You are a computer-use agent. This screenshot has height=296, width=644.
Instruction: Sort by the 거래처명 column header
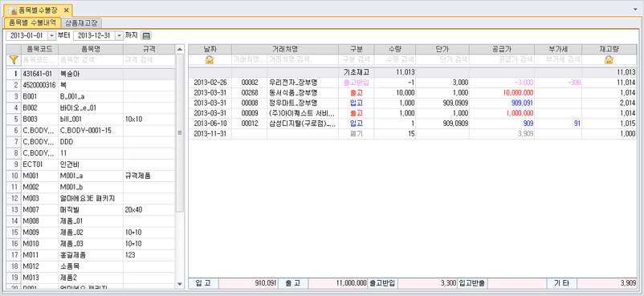coord(284,49)
